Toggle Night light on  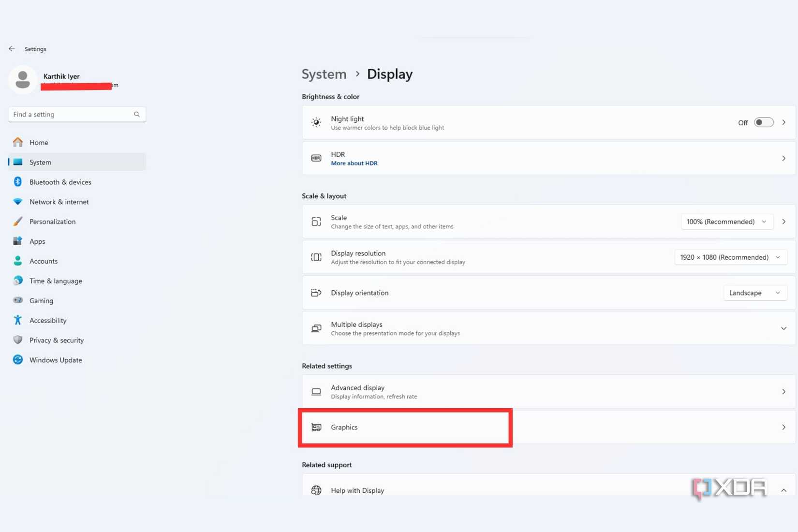pos(763,122)
